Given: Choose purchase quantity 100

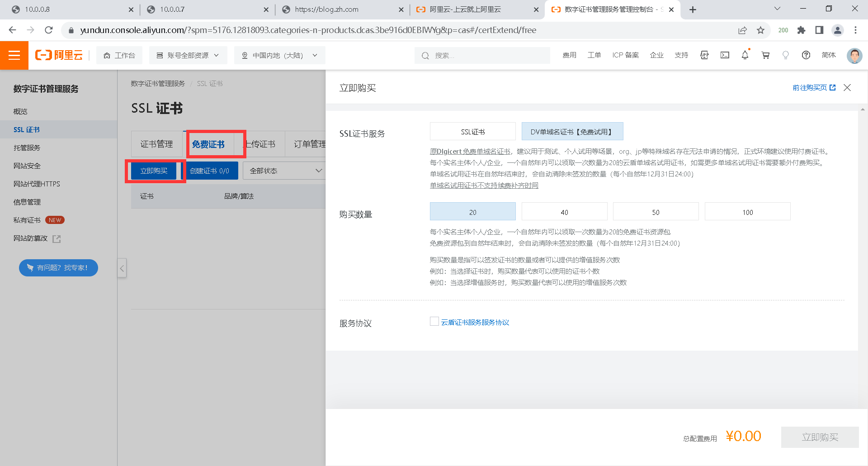Looking at the screenshot, I should point(748,211).
